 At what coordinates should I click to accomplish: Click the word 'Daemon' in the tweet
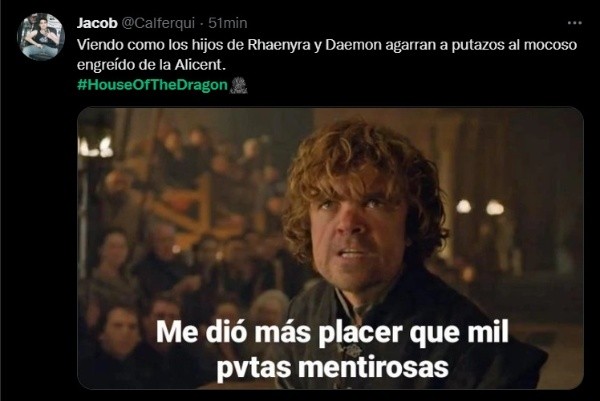tap(353, 45)
